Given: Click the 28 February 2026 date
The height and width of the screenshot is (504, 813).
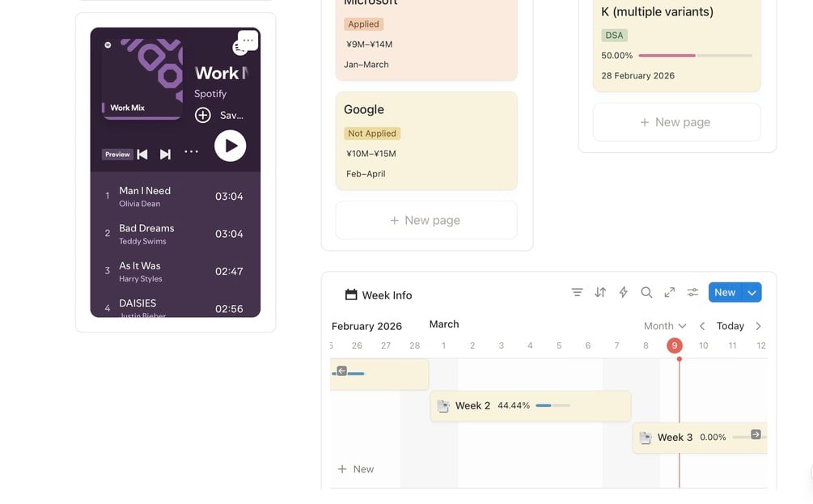Looking at the screenshot, I should [x=637, y=75].
